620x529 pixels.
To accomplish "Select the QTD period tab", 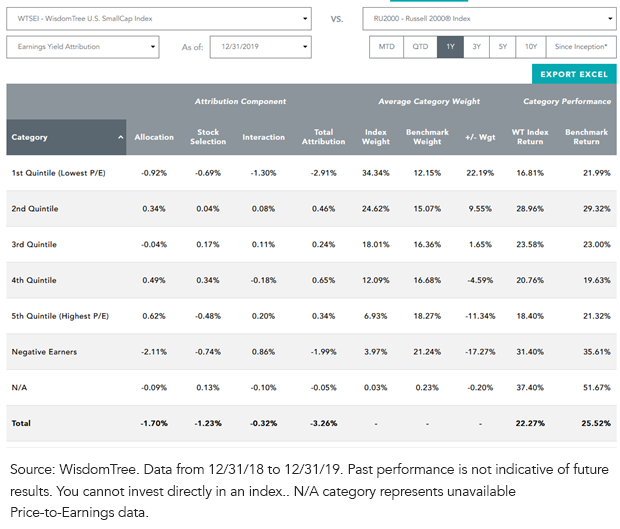I will click(x=420, y=47).
